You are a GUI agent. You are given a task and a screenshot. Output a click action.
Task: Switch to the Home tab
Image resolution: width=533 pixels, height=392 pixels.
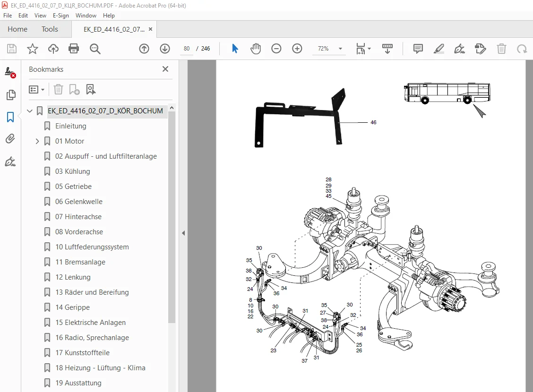coord(17,29)
